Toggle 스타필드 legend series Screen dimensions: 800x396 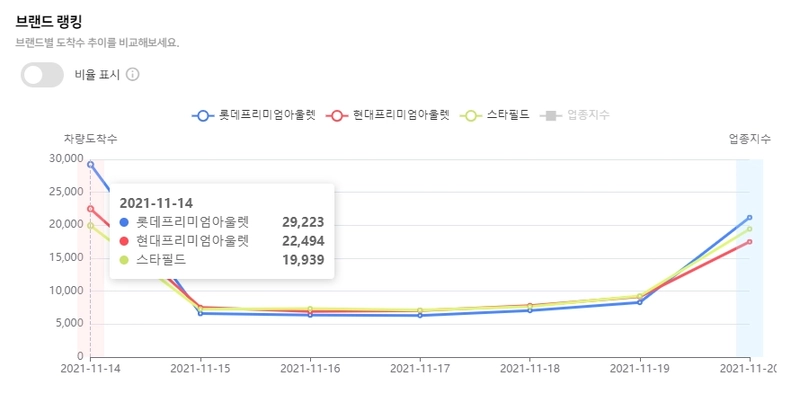click(x=494, y=115)
